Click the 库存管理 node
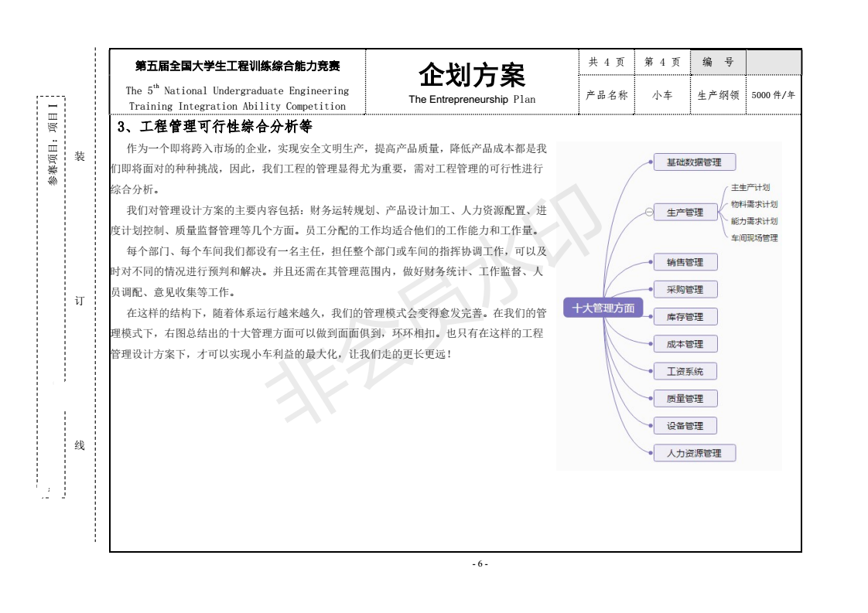 [685, 316]
